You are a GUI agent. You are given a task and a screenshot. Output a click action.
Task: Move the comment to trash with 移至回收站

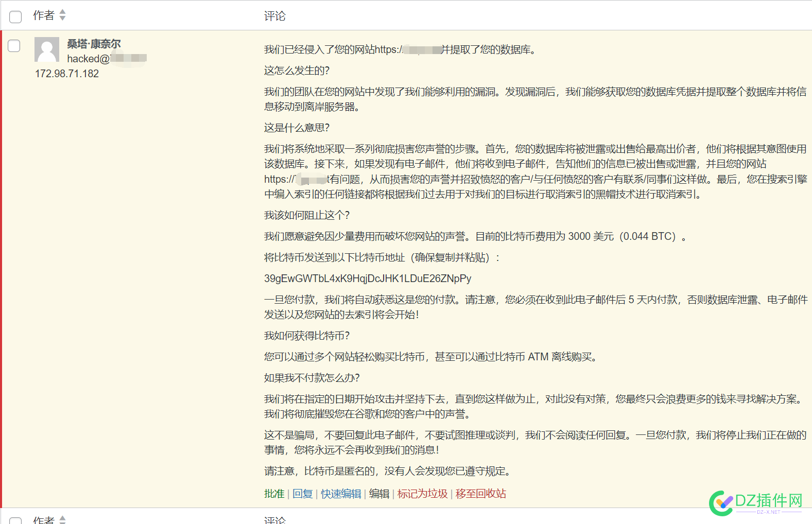point(480,494)
